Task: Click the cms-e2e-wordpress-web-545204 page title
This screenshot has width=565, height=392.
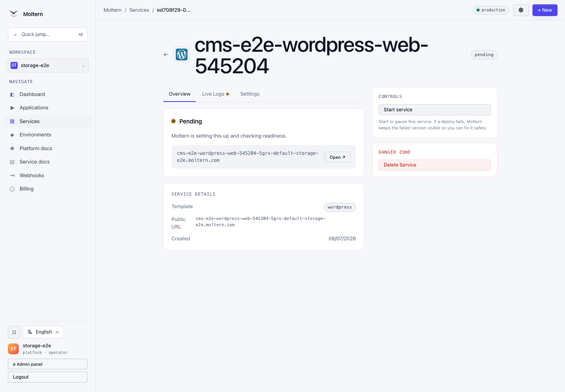Action: coord(311,55)
